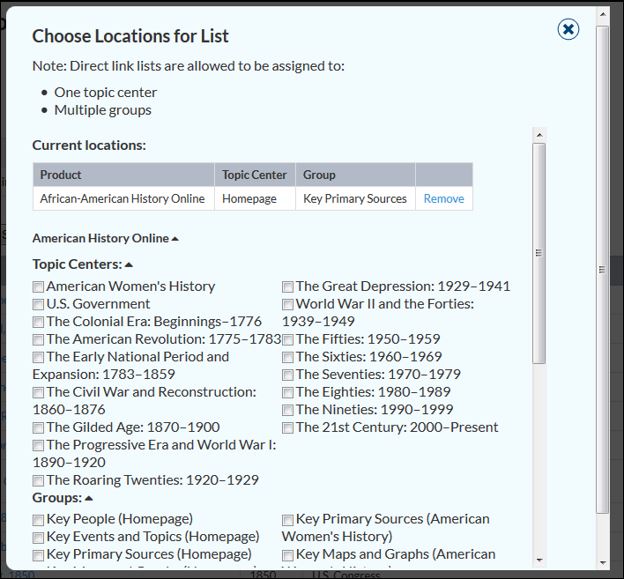Check The Great Depression: 1929–1941
The height and width of the screenshot is (579, 624).
point(288,287)
